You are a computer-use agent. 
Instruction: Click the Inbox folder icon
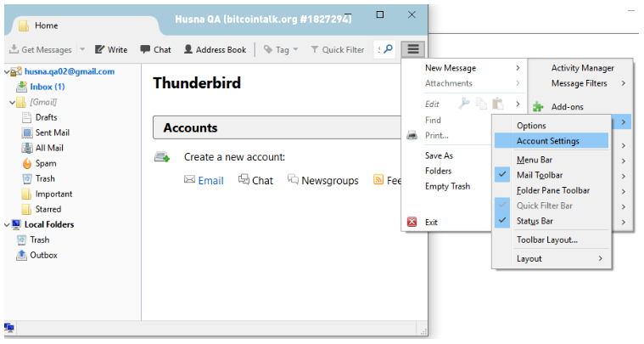coord(21,87)
